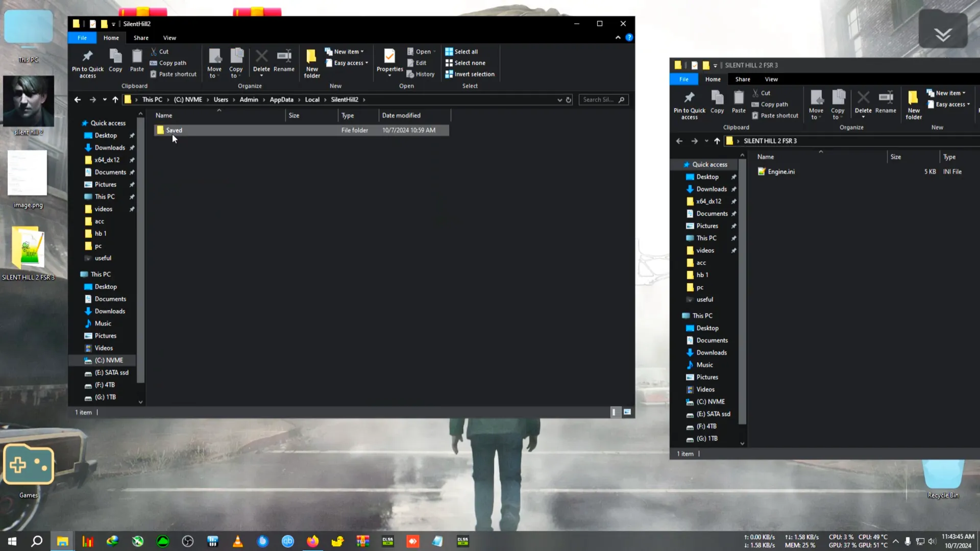Viewport: 980px width, 551px height.
Task: Pin to Quick access in SilentHill2 window
Action: (x=87, y=63)
